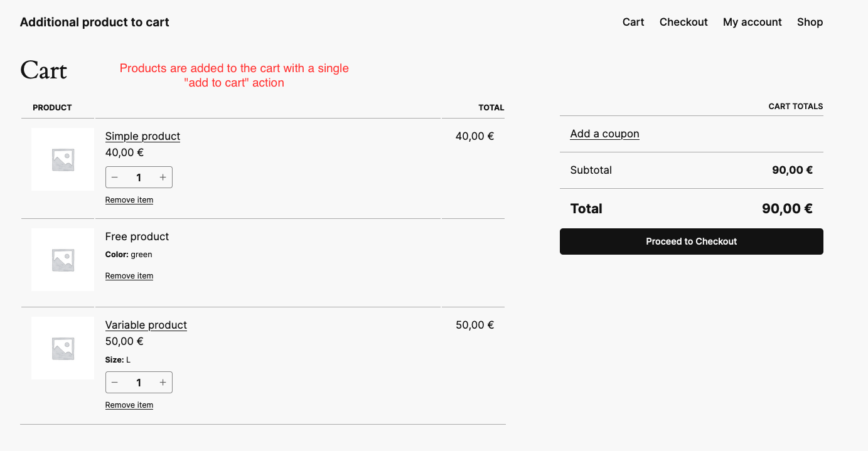Viewport: 868px width, 451px height.
Task: Go to Checkout from the navigation
Action: click(x=683, y=22)
